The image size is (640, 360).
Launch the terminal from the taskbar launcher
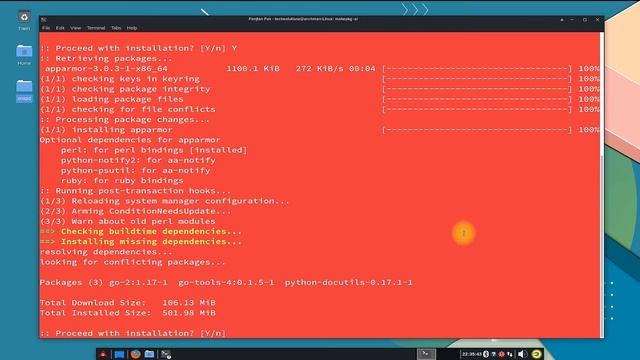[x=165, y=354]
